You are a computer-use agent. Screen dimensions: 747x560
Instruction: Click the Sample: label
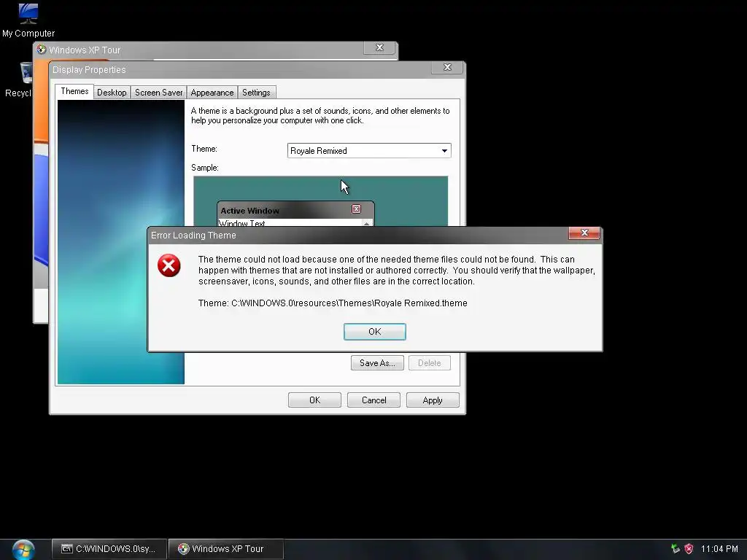(205, 168)
